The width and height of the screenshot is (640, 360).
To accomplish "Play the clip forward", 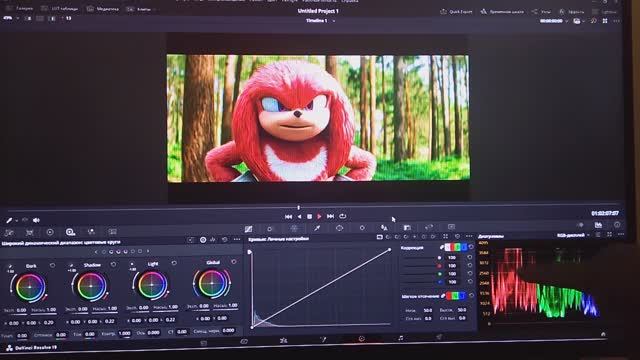I will [319, 216].
